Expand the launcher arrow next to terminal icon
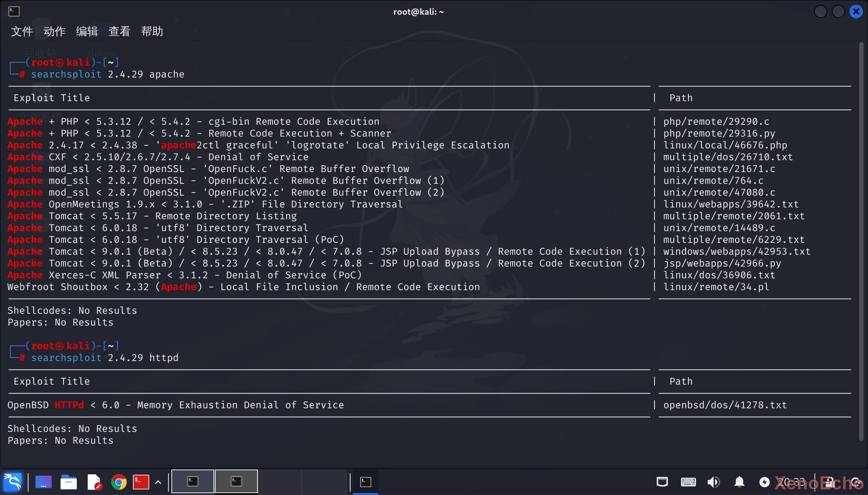Image resolution: width=868 pixels, height=495 pixels. pyautogui.click(x=158, y=482)
